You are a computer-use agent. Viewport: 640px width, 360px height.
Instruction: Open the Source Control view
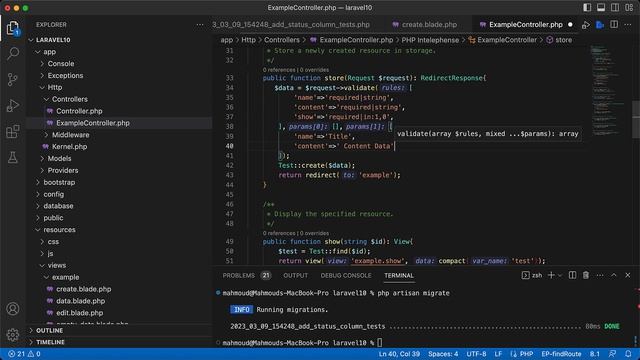(13, 79)
